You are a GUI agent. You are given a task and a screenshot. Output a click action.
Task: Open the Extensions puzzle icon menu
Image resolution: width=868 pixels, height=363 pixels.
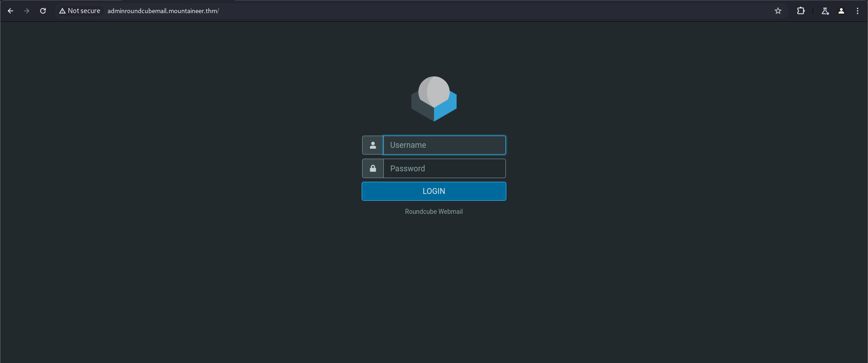point(801,11)
